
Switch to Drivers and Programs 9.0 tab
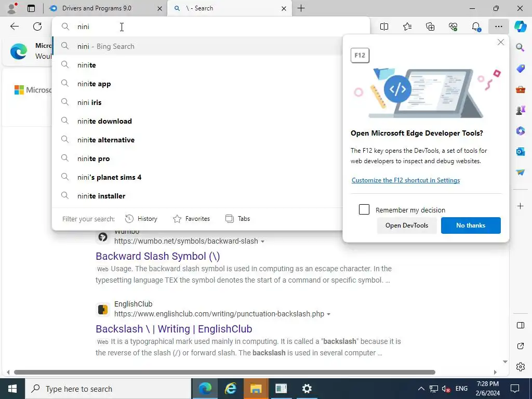pos(97,8)
